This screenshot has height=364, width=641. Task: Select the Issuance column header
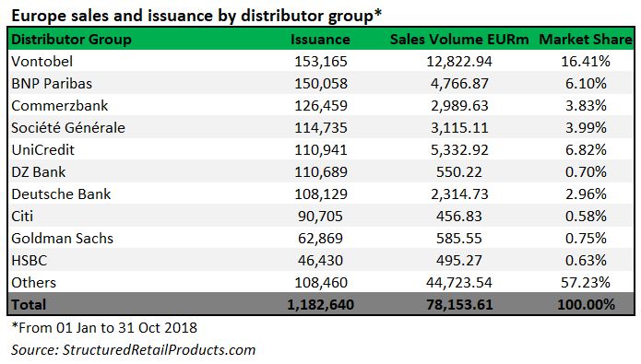tap(320, 40)
